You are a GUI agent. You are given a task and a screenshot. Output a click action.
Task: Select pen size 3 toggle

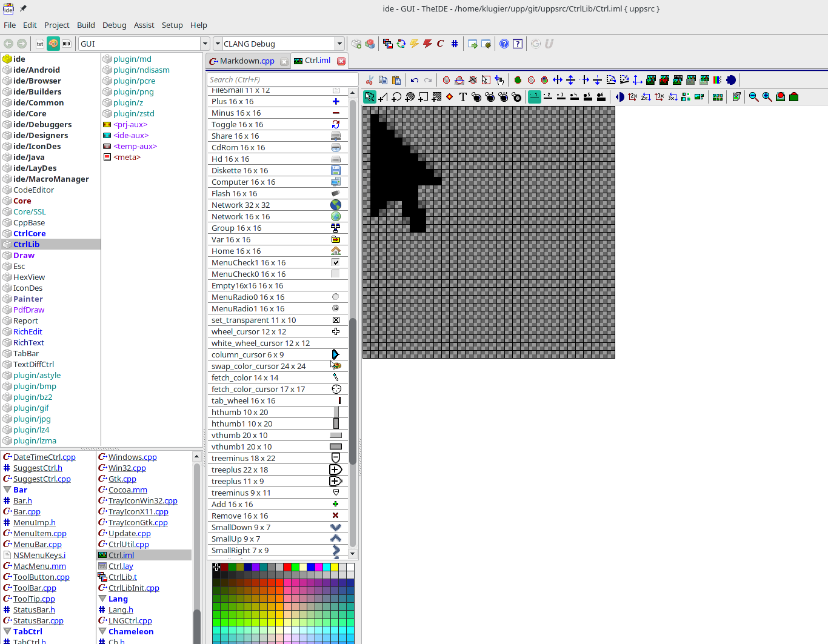(561, 97)
